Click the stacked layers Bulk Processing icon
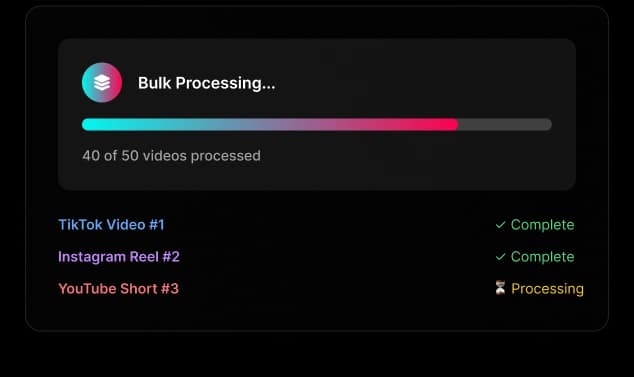 (x=102, y=83)
